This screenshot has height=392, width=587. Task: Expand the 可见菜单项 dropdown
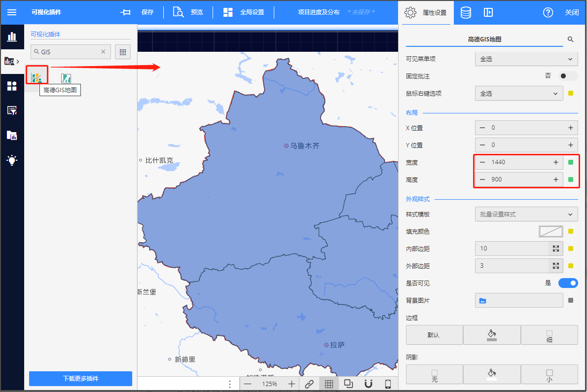[526, 59]
